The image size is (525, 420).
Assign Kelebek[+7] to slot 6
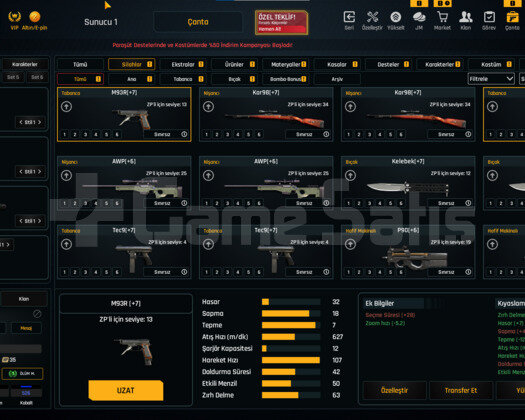(x=401, y=203)
